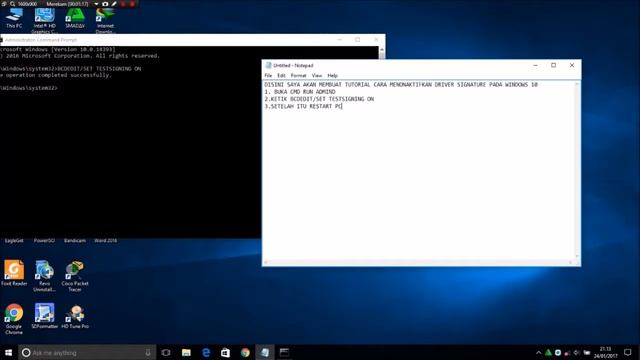Open the Notepad Edit menu

coord(281,76)
